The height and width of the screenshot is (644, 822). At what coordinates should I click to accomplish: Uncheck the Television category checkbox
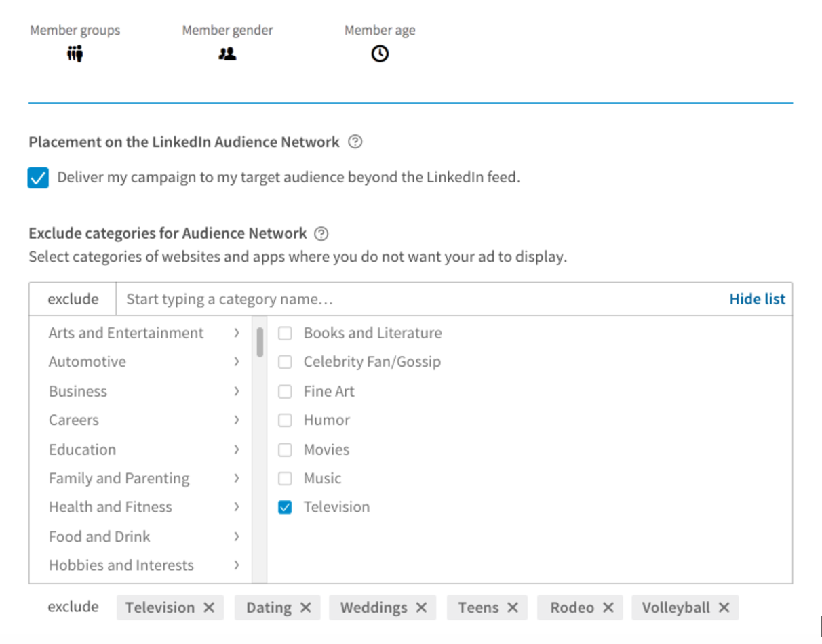coord(286,507)
